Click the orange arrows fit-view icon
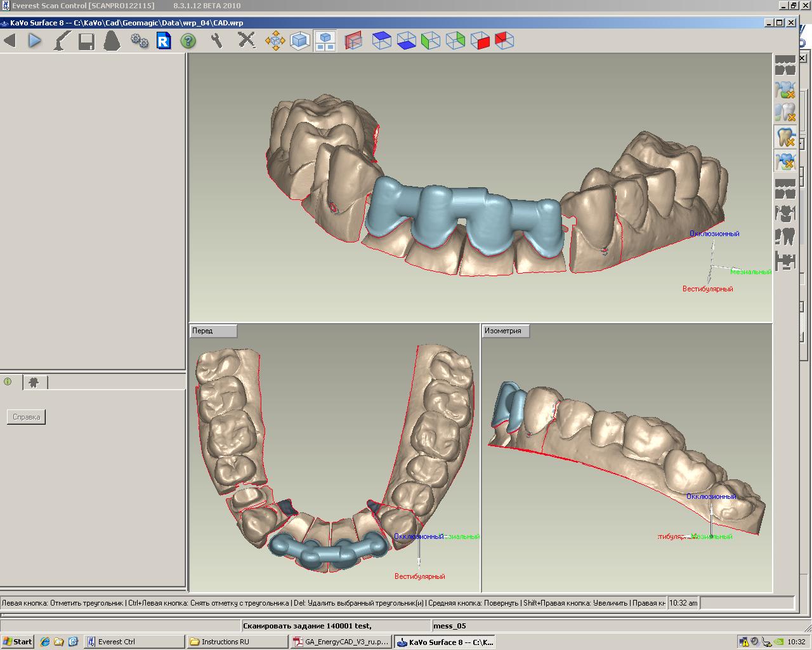Image resolution: width=812 pixels, height=650 pixels. (275, 41)
